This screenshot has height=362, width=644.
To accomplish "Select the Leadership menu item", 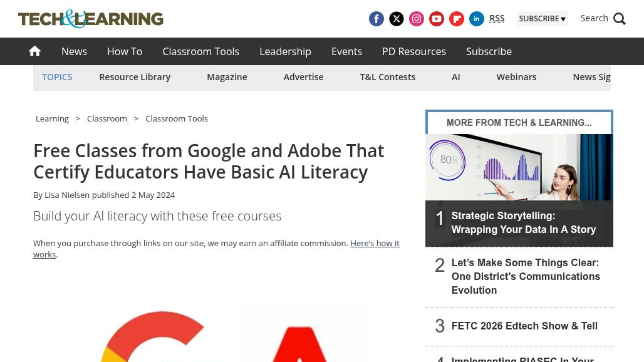I will (x=285, y=51).
